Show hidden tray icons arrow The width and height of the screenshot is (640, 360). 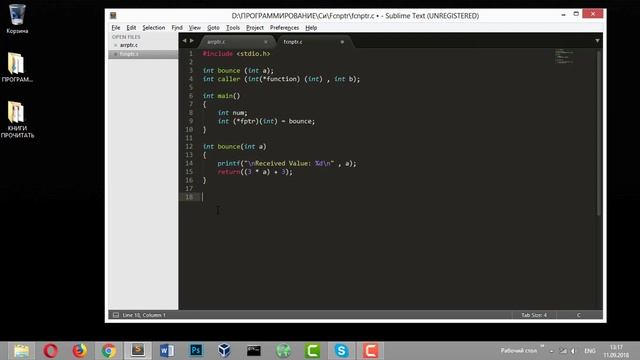coord(551,351)
